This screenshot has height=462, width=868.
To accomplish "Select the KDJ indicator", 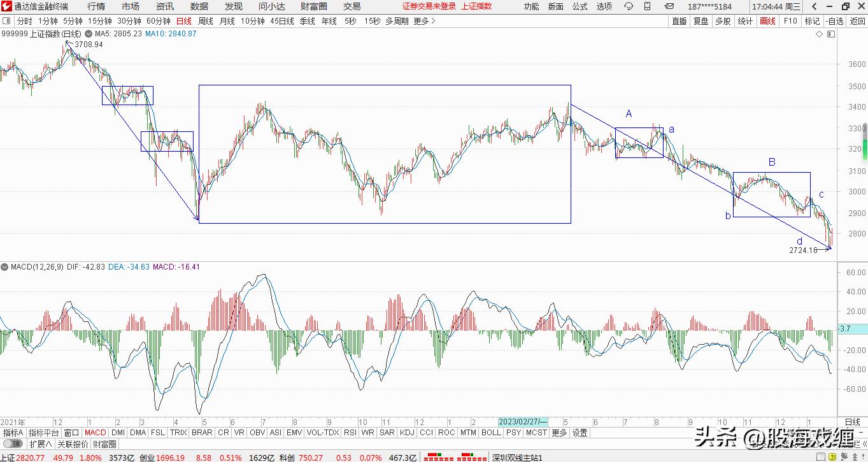I will (408, 433).
